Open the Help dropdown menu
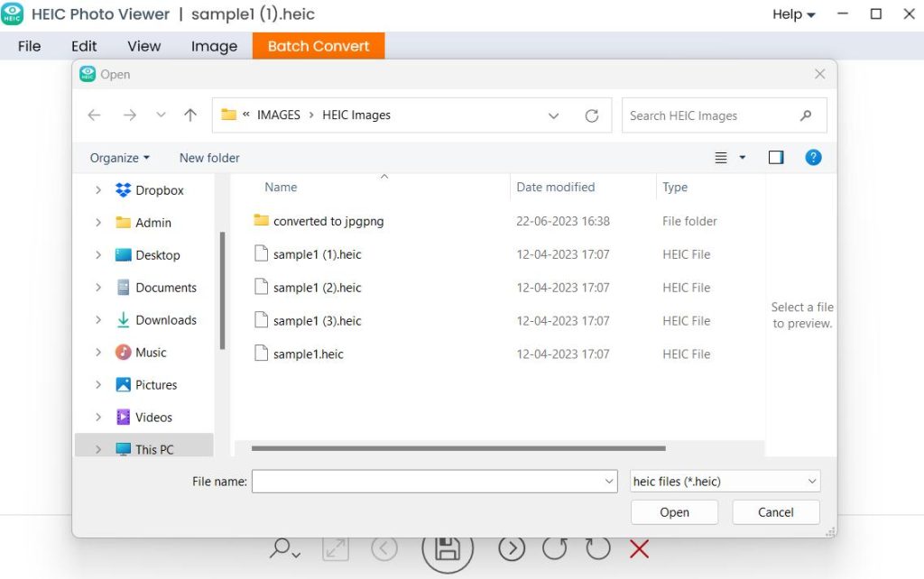The height and width of the screenshot is (579, 924). [x=794, y=14]
